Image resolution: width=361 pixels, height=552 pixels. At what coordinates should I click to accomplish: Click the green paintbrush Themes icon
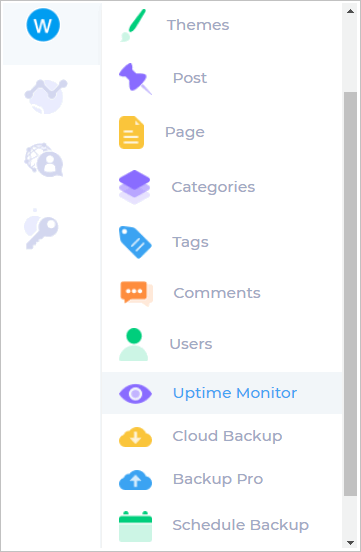pyautogui.click(x=133, y=25)
